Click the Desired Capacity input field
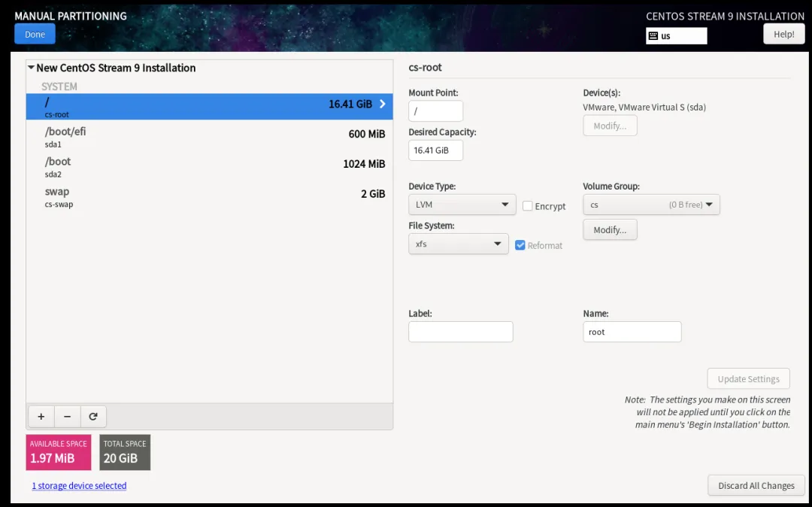Screen dimensions: 812x507 435,150
